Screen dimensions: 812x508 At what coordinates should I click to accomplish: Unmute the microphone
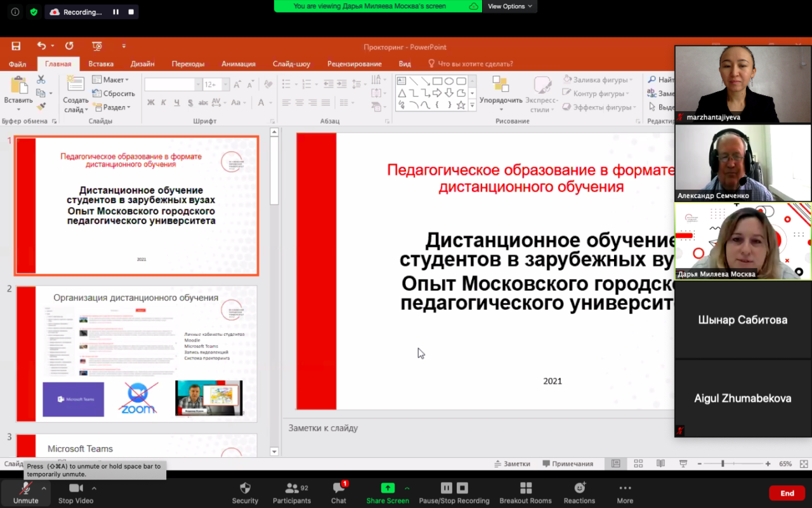[25, 488]
